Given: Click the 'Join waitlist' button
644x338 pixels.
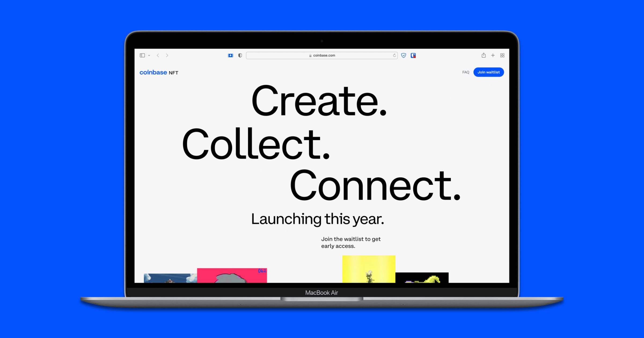Looking at the screenshot, I should tap(489, 72).
